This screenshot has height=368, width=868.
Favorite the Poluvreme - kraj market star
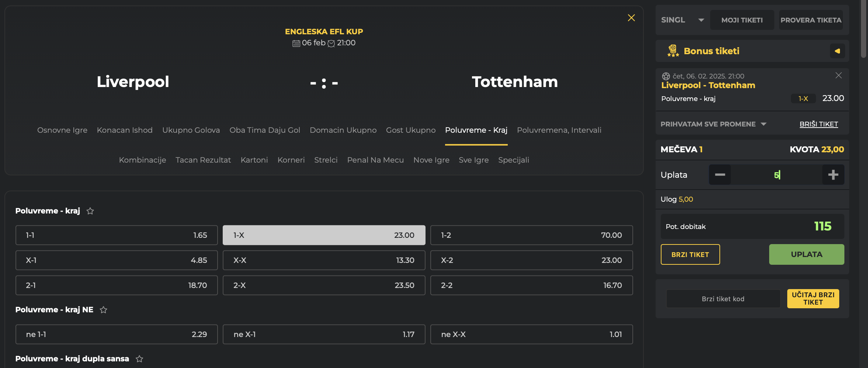click(90, 211)
